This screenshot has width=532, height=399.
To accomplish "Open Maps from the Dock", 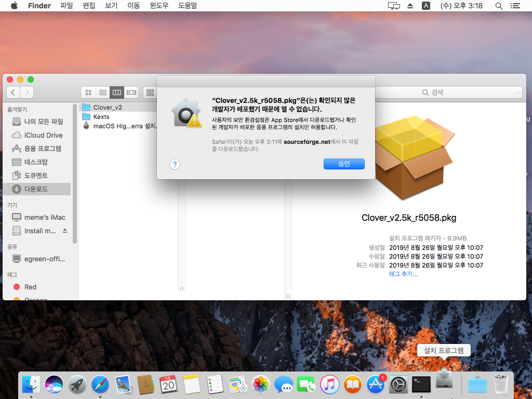I will (237, 385).
